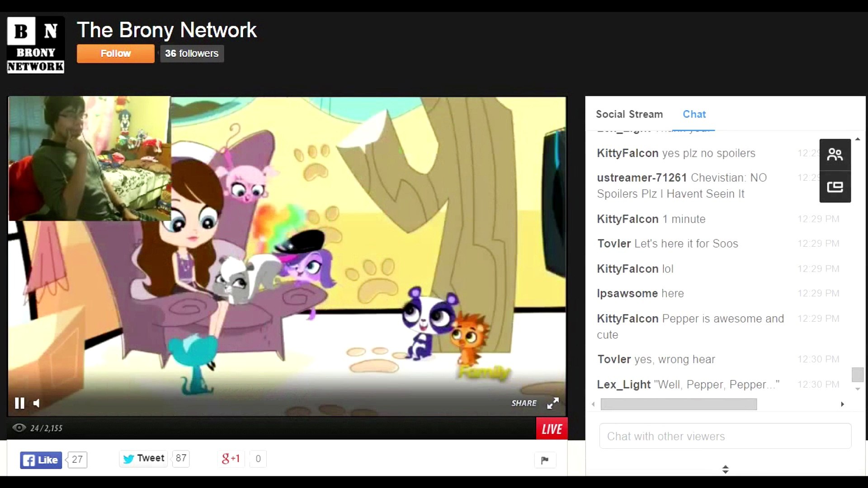The width and height of the screenshot is (868, 488).
Task: Pop out chat with the window icon
Action: coord(835,187)
